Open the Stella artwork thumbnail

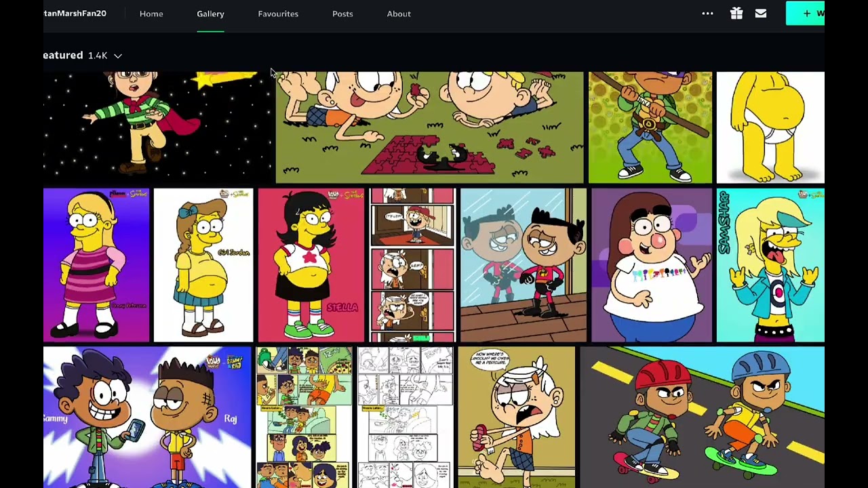tap(311, 265)
